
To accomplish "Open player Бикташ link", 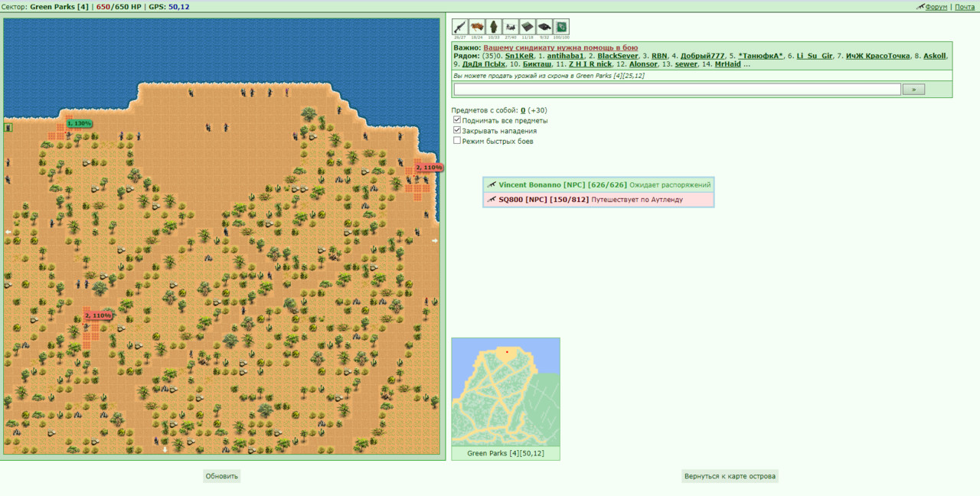I will (x=537, y=64).
